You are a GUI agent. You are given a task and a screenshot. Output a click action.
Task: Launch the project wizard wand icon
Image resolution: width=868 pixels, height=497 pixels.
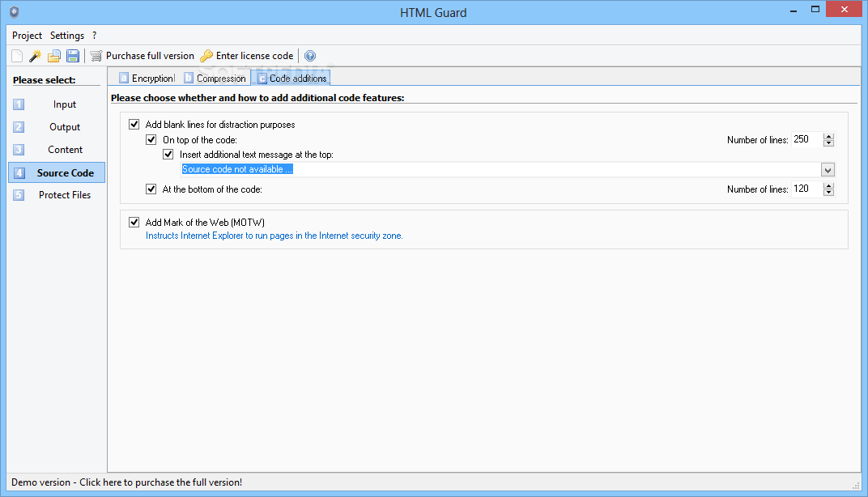coord(36,56)
